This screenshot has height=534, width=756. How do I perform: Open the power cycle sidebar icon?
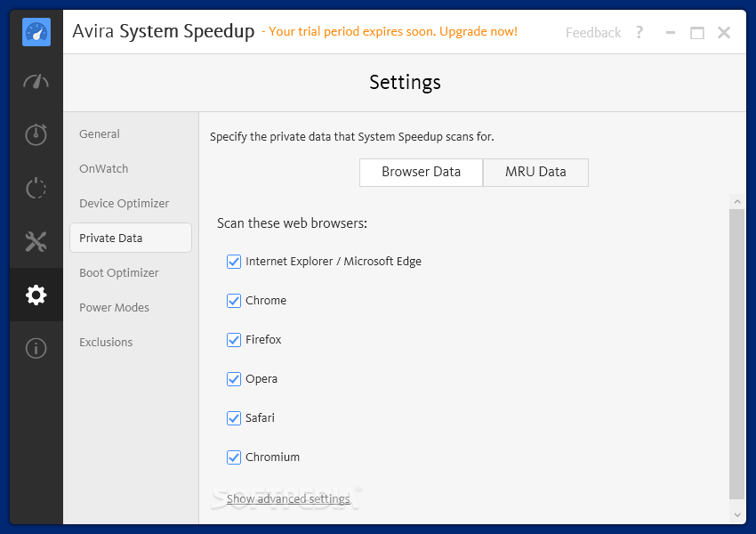[x=36, y=188]
